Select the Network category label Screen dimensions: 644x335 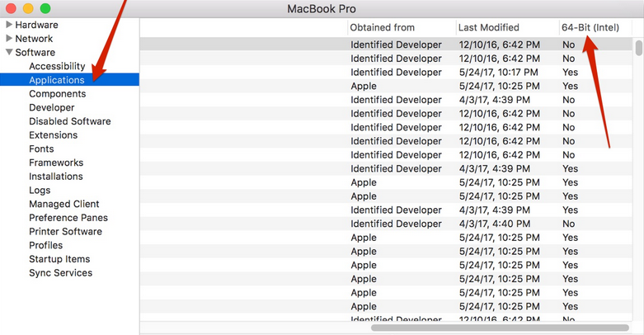(34, 39)
